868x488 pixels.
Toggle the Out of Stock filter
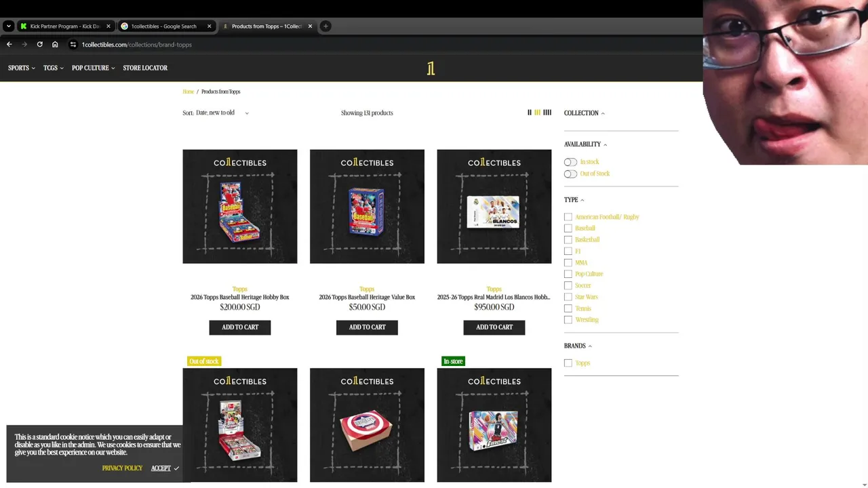[570, 174]
